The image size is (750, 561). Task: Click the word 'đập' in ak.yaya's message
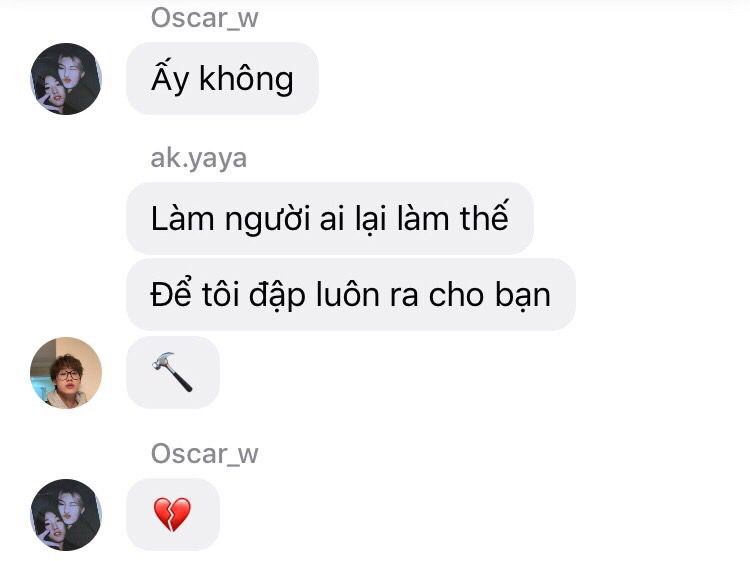pos(277,296)
